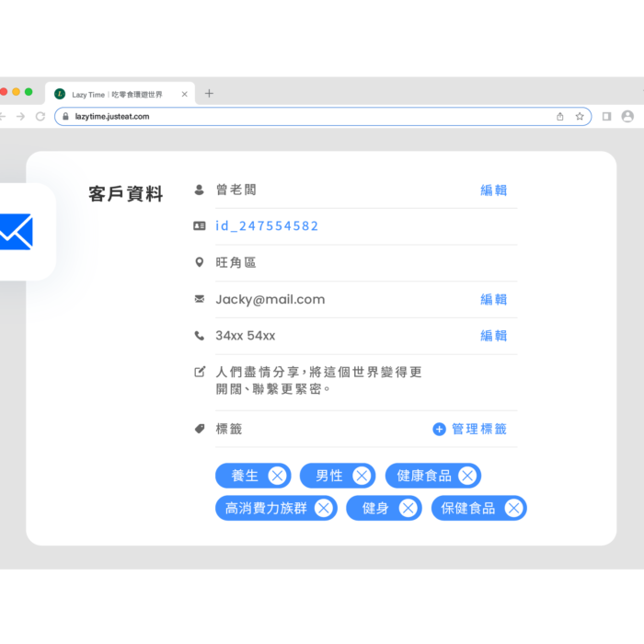Click the tag icon beside 標籤
The image size is (644, 644).
(x=200, y=429)
